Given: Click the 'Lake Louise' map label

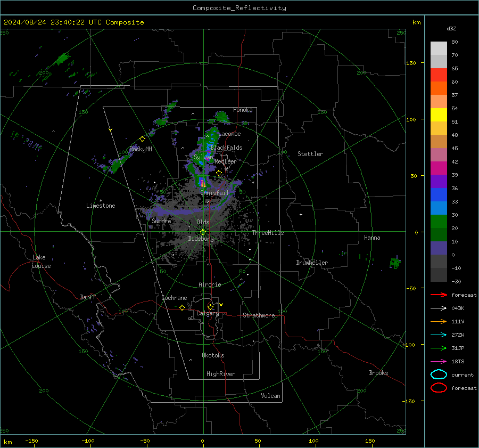Looking at the screenshot, I should (x=41, y=262).
